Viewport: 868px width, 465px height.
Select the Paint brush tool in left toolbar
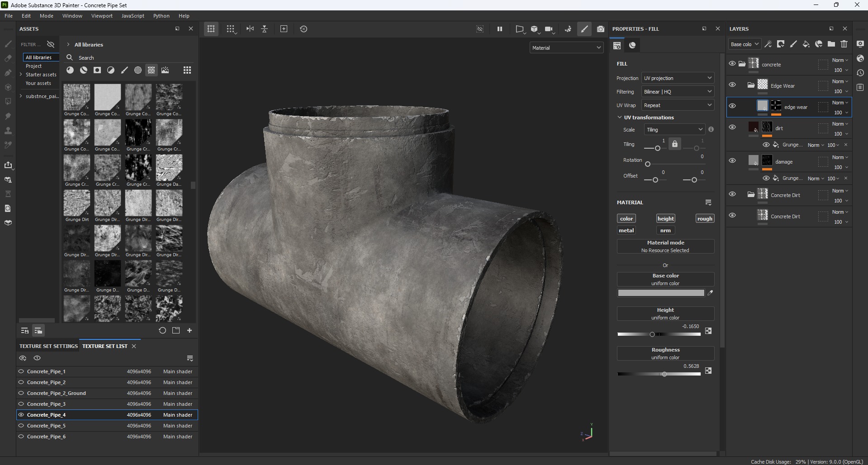[8, 44]
